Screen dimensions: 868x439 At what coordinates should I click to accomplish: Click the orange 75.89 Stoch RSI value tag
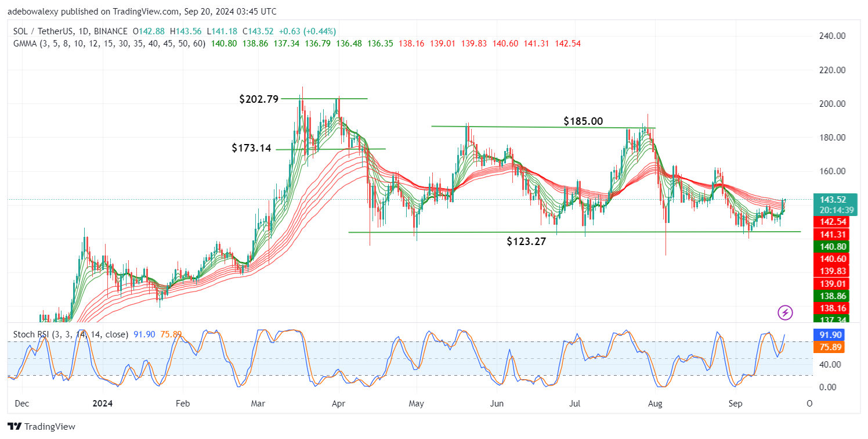(829, 347)
